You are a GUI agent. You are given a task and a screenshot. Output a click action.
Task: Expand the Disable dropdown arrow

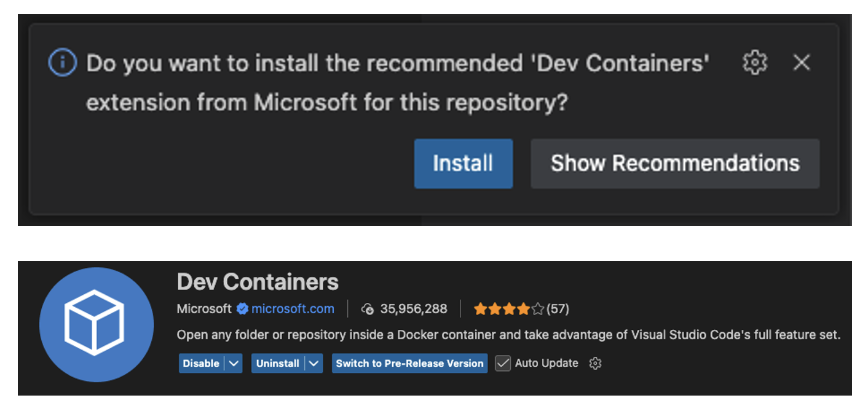[x=234, y=363]
